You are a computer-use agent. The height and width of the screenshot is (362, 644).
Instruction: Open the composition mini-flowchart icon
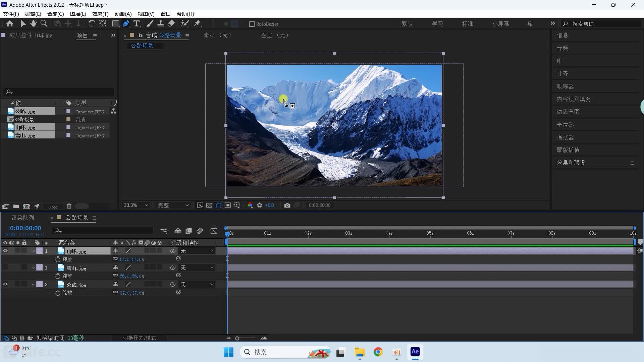coord(164,231)
